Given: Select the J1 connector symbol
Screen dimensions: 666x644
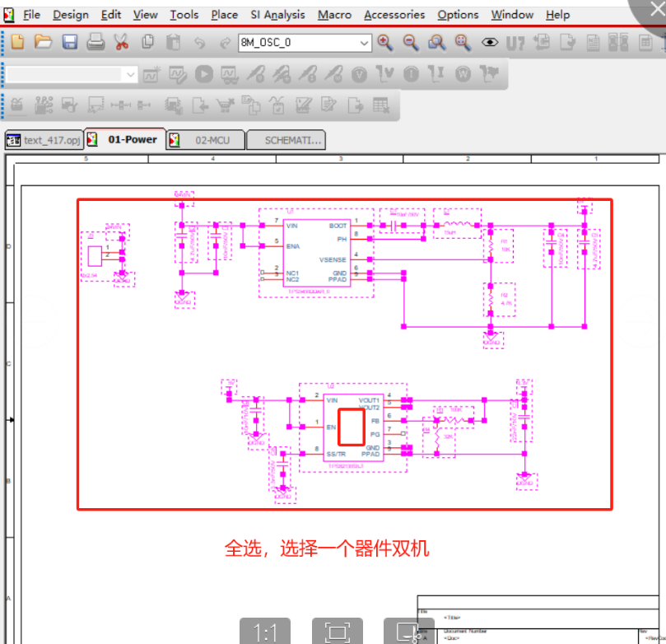Looking at the screenshot, I should [95, 256].
